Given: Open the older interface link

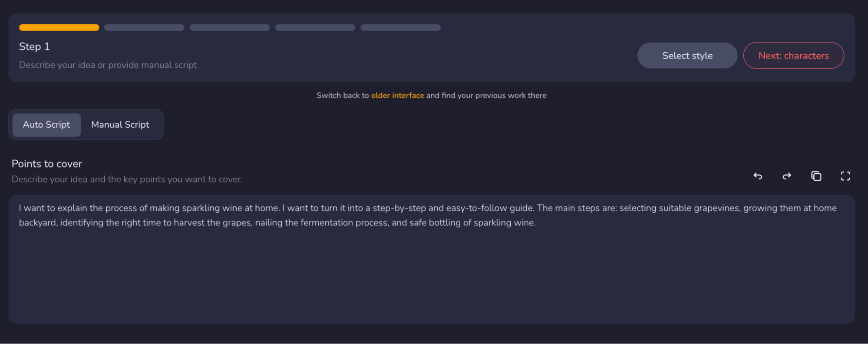Looking at the screenshot, I should click(x=397, y=95).
